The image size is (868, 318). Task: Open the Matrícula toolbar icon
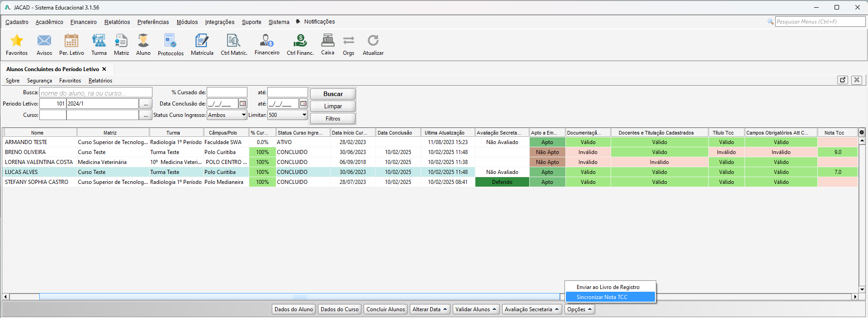(202, 41)
